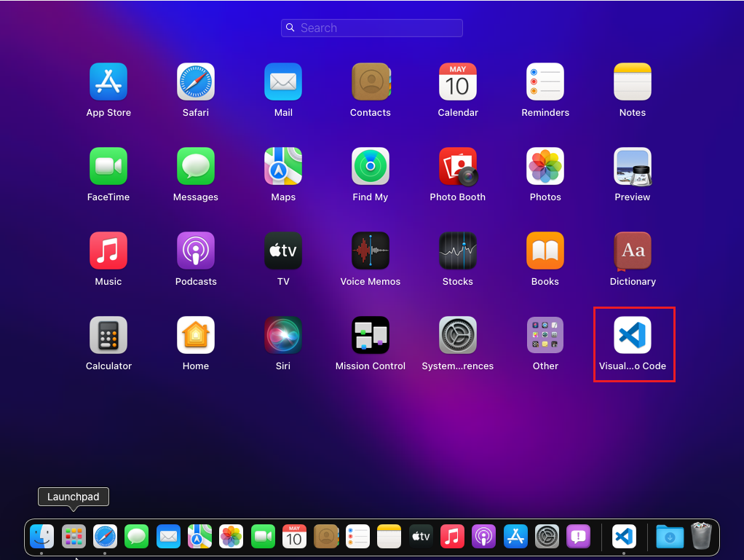Image resolution: width=744 pixels, height=560 pixels.
Task: Open the Books app
Action: [545, 251]
